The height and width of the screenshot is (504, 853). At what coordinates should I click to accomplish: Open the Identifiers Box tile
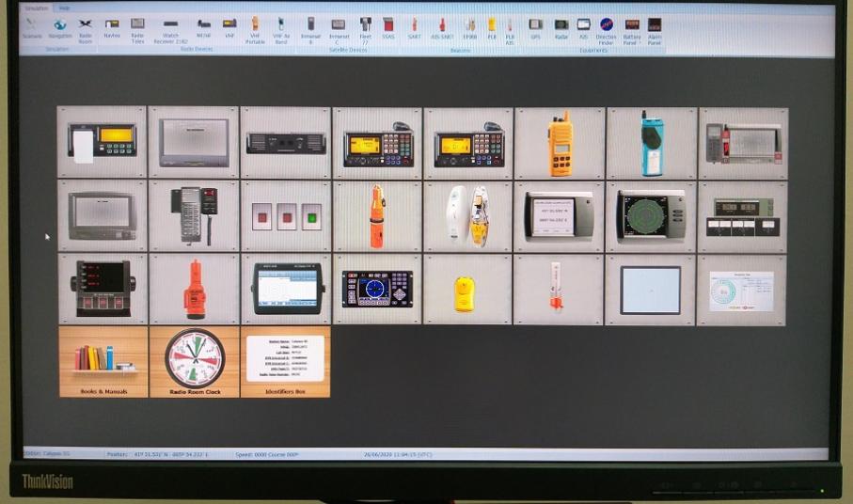coord(286,362)
